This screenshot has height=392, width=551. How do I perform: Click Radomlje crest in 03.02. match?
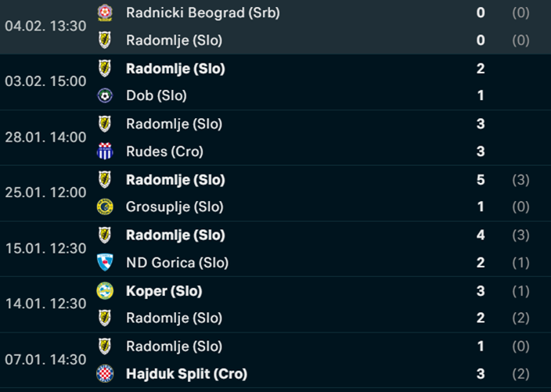coord(105,69)
